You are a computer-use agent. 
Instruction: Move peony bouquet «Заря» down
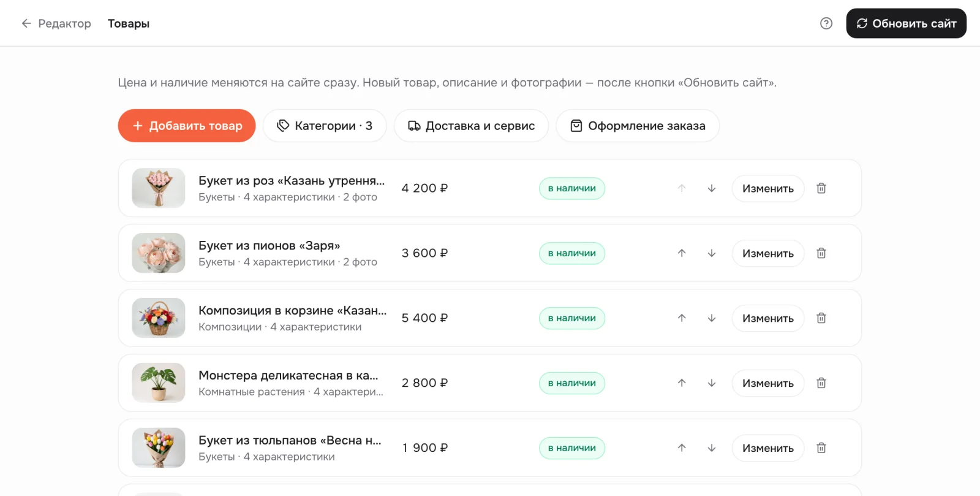[x=712, y=253]
